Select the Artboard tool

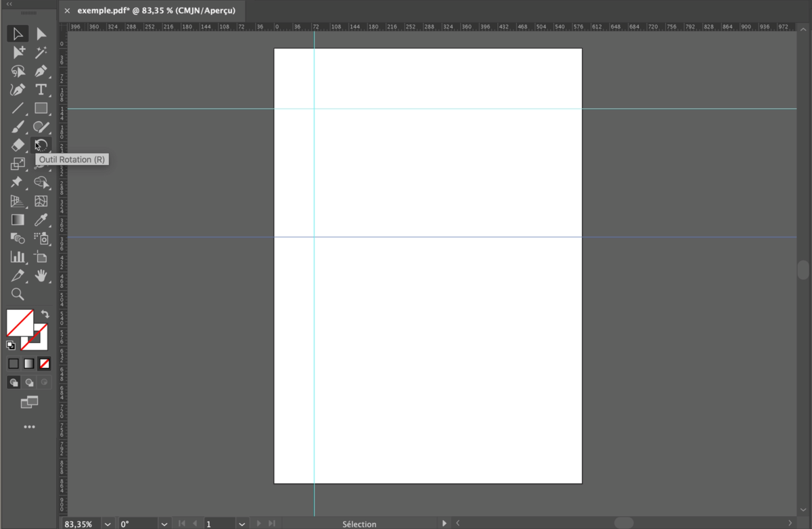pos(41,256)
